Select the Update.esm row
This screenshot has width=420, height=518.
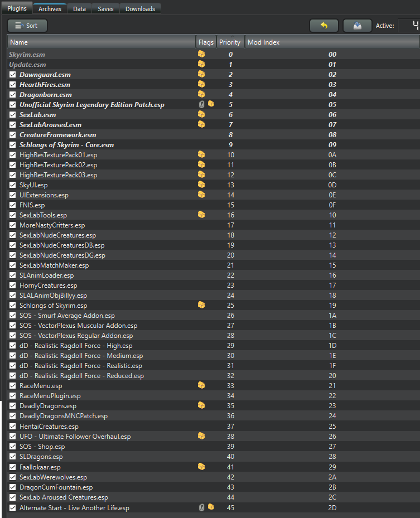[214, 65]
